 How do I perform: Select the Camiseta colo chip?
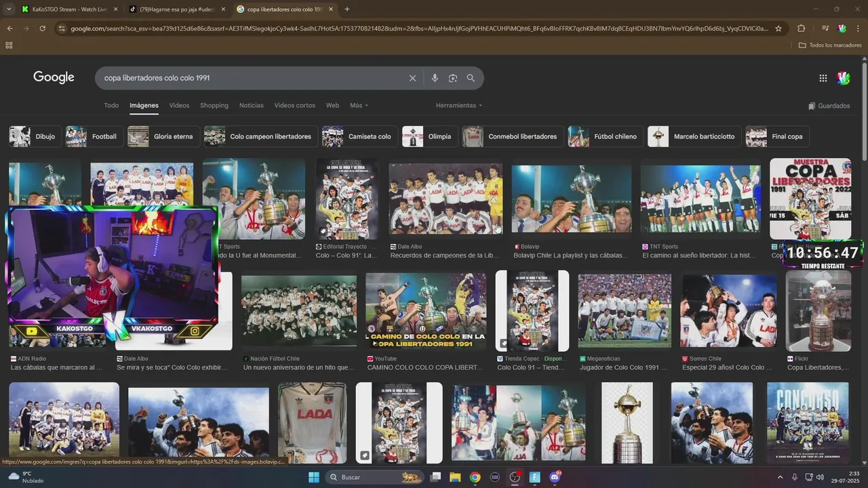click(359, 136)
